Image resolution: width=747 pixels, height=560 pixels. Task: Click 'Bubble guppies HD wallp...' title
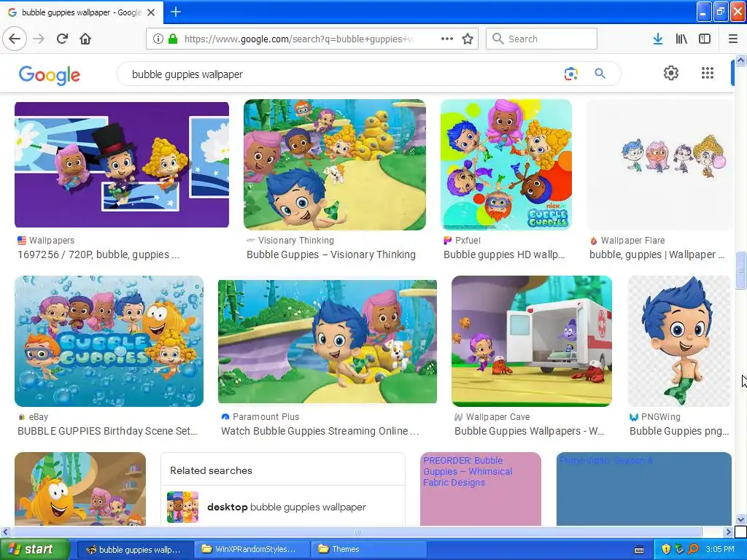coord(504,254)
